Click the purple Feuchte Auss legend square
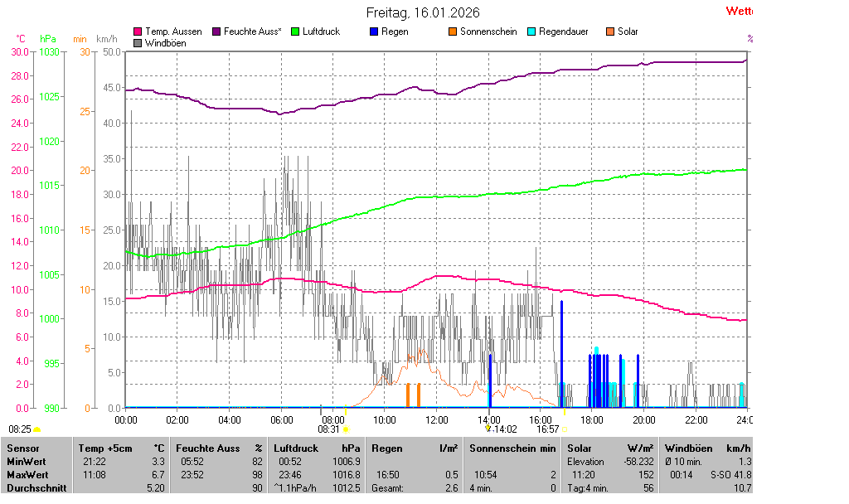This screenshot has height=504, width=849. click(216, 31)
